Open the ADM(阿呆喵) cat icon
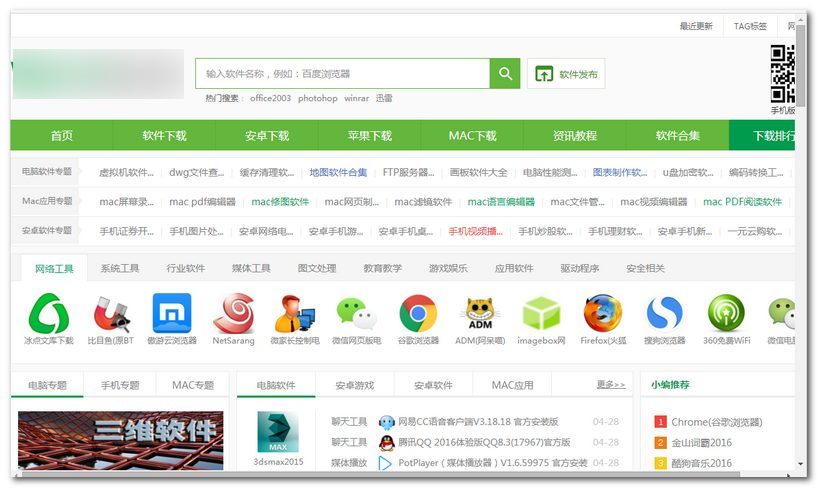Screen dimensions: 818x488 click(x=480, y=314)
